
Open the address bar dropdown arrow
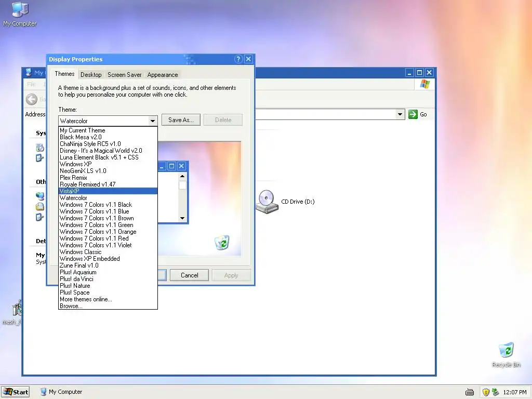pos(400,114)
